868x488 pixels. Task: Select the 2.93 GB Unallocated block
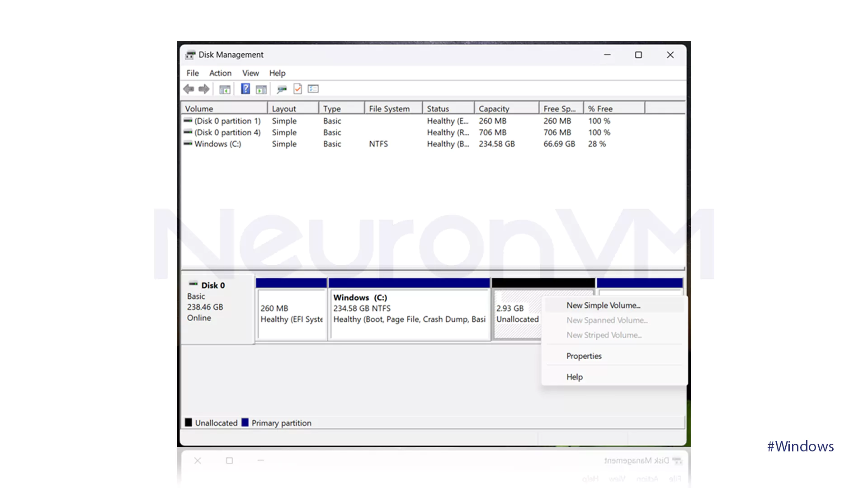click(x=518, y=314)
